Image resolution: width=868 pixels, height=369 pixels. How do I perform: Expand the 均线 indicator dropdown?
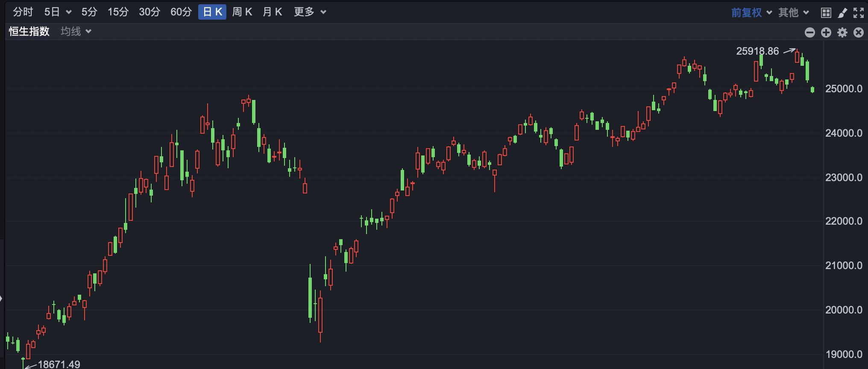(x=76, y=32)
